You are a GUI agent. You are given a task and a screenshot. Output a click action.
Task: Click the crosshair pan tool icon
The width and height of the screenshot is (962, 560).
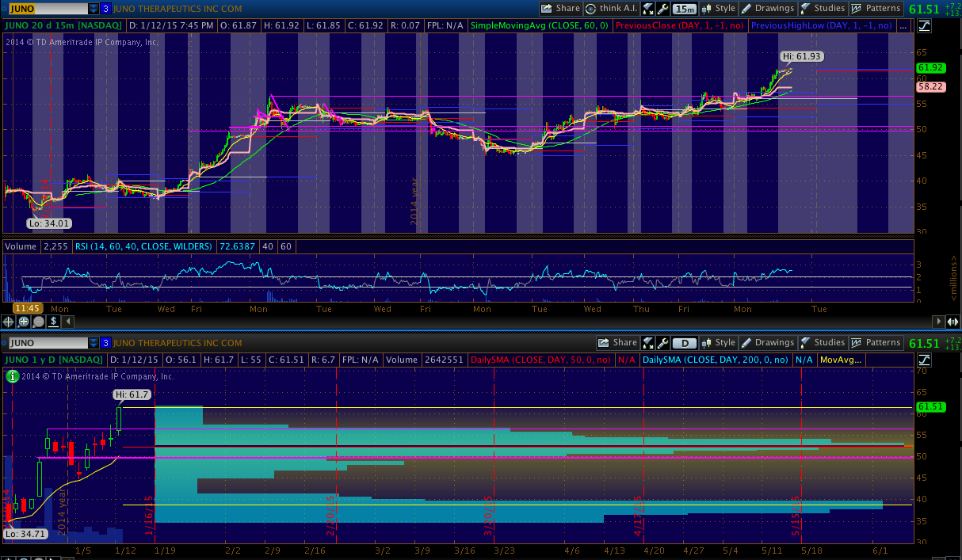9,322
